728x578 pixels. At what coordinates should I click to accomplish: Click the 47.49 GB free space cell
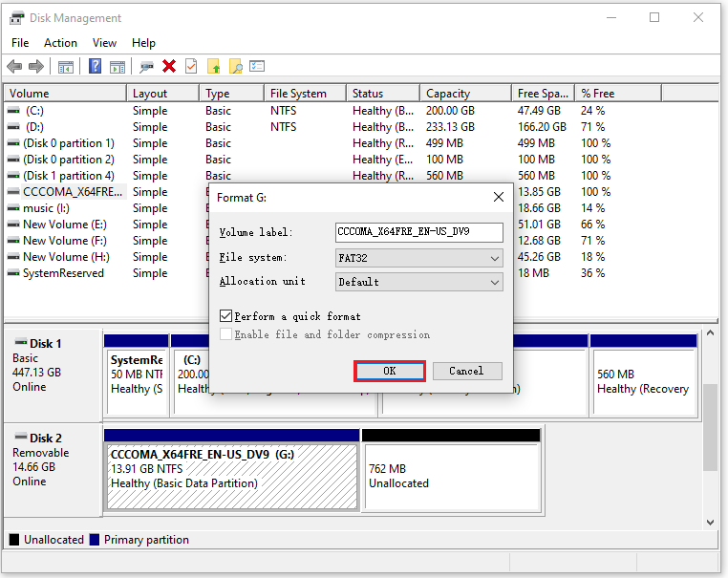click(x=539, y=111)
